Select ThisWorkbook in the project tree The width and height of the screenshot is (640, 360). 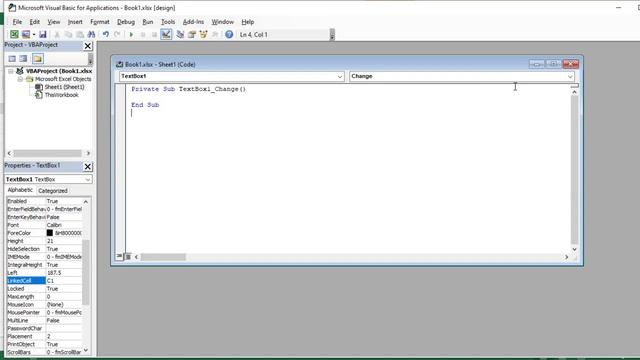(61, 95)
